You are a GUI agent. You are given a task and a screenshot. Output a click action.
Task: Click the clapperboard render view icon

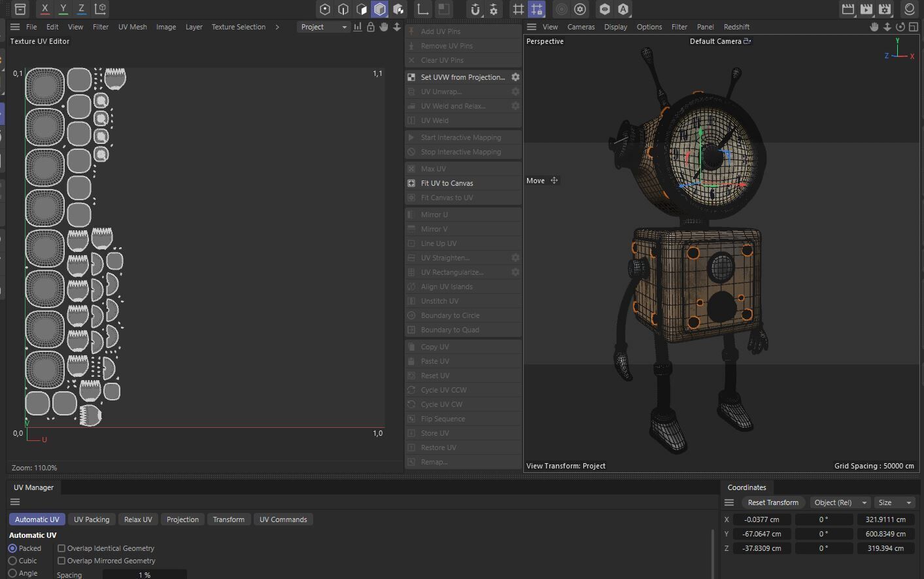[848, 9]
